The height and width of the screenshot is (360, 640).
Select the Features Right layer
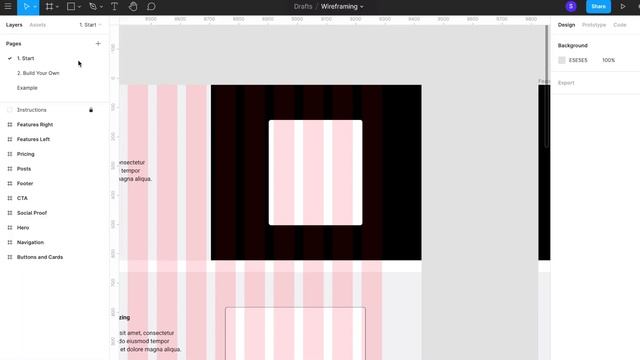pyautogui.click(x=35, y=124)
